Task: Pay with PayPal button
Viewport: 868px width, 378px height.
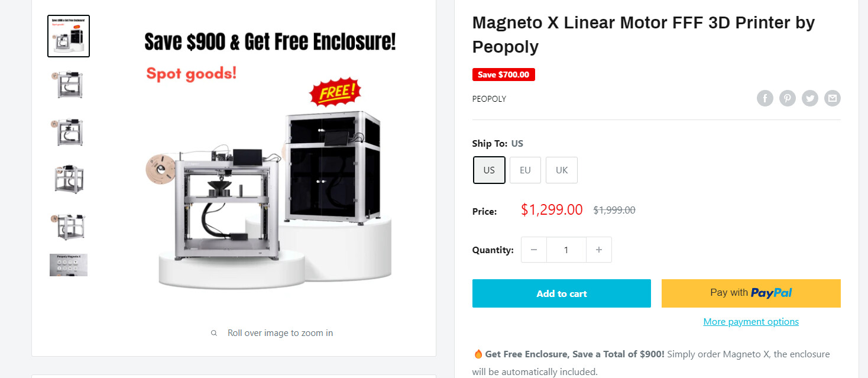Action: 751,293
